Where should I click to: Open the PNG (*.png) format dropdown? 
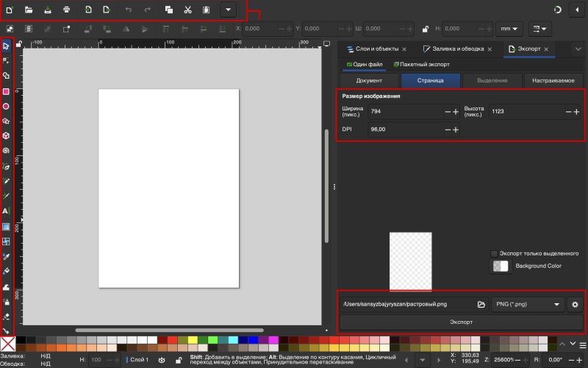527,305
